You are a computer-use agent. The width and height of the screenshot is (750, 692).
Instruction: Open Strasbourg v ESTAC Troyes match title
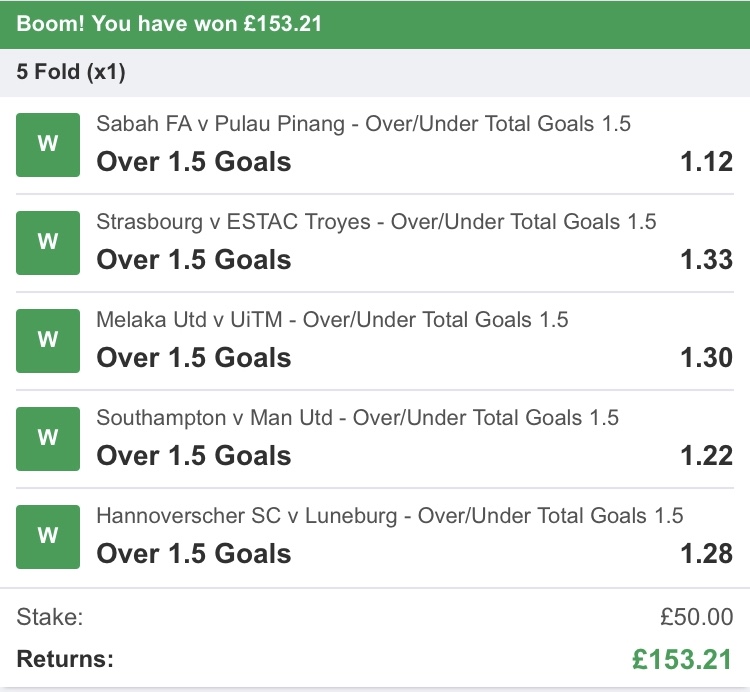pos(376,222)
